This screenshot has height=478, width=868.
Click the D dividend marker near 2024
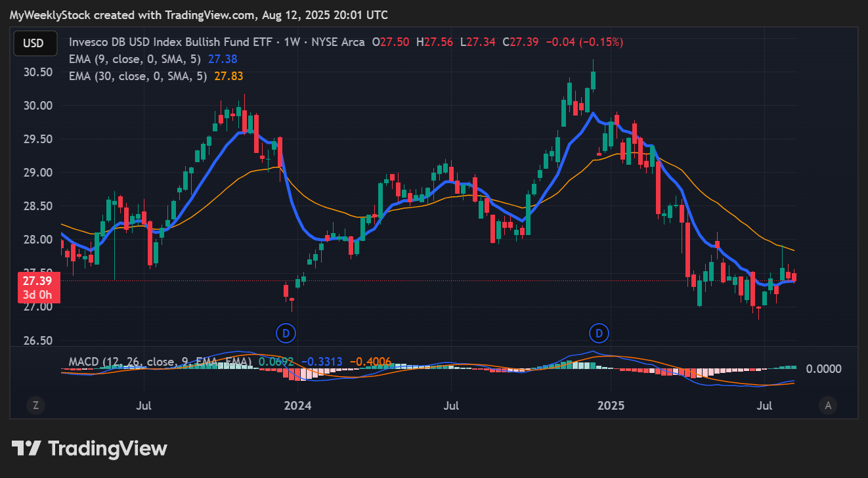click(x=286, y=333)
